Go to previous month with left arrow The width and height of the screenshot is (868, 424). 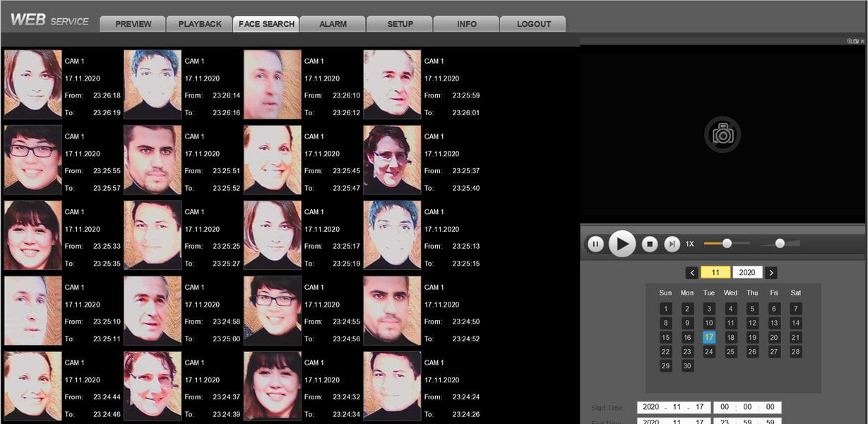click(x=692, y=273)
